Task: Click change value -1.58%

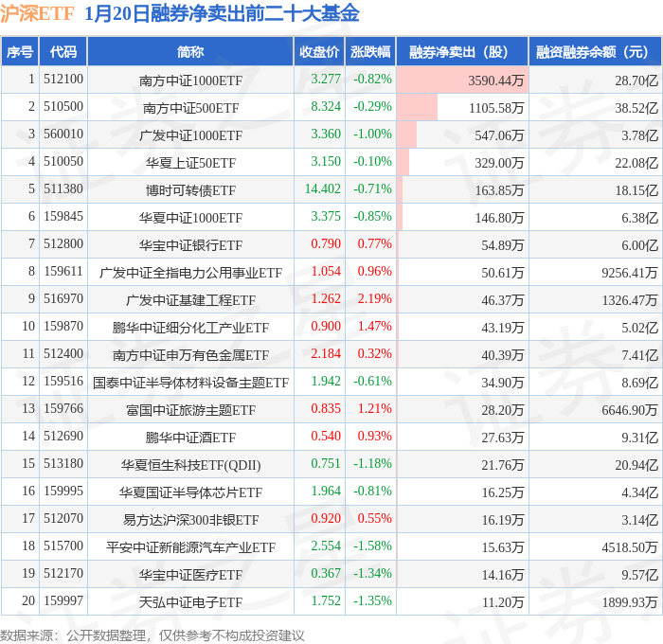Action: pyautogui.click(x=372, y=546)
